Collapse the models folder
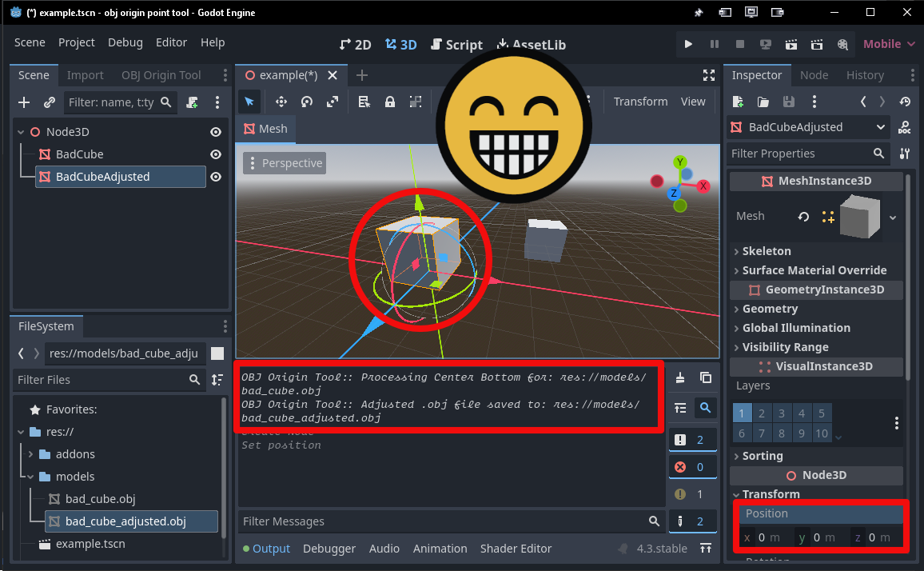 tap(30, 477)
